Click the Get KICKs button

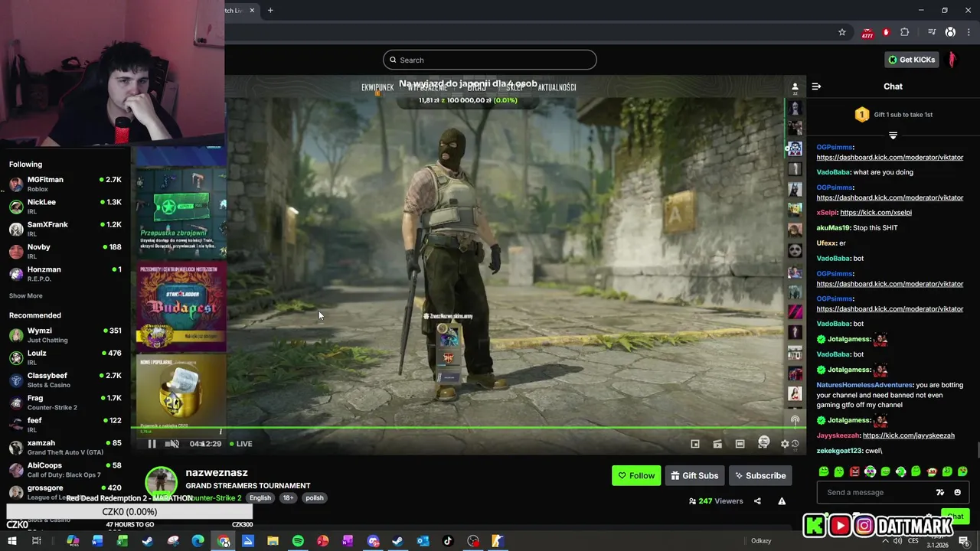[911, 60]
